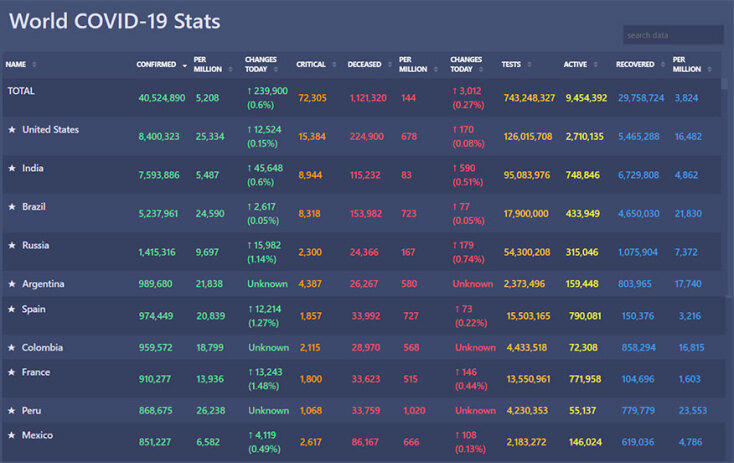Sort by Confirmed column header
Image resolution: width=734 pixels, height=463 pixels.
156,65
